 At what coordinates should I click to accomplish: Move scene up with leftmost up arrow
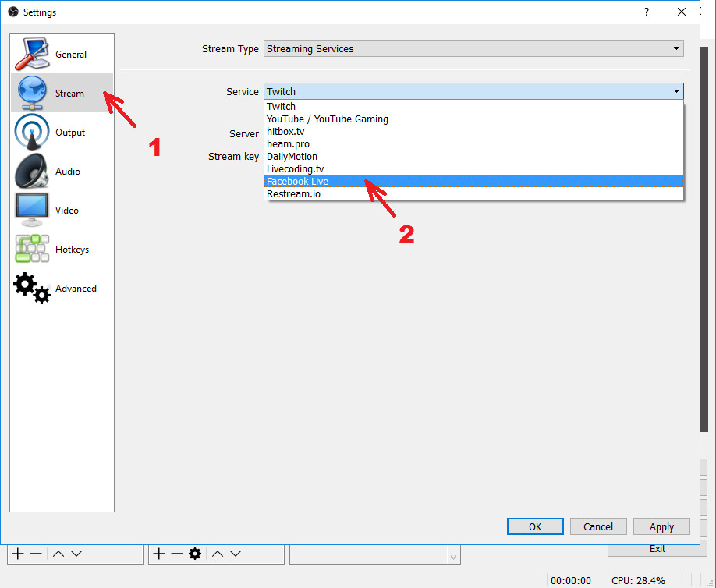(58, 554)
